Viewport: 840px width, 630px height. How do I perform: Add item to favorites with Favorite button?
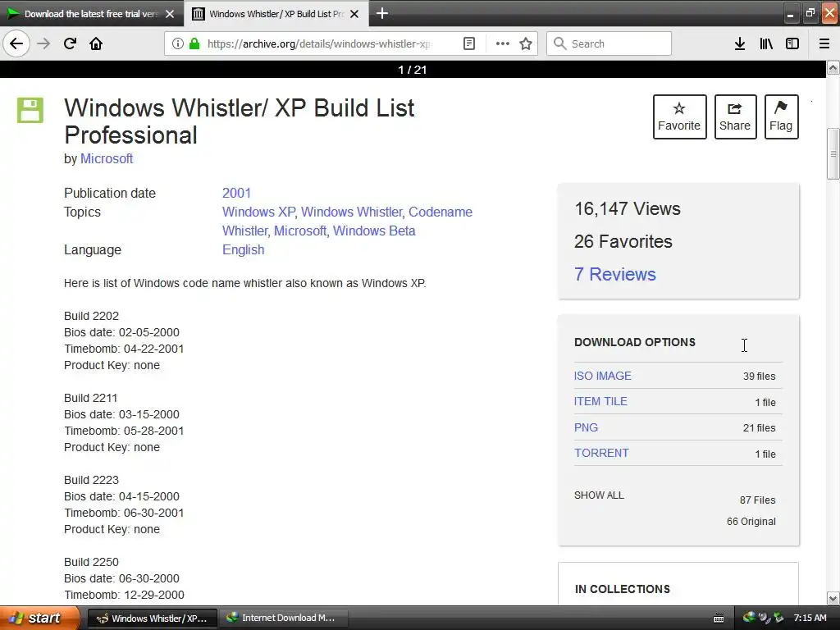[x=679, y=116]
